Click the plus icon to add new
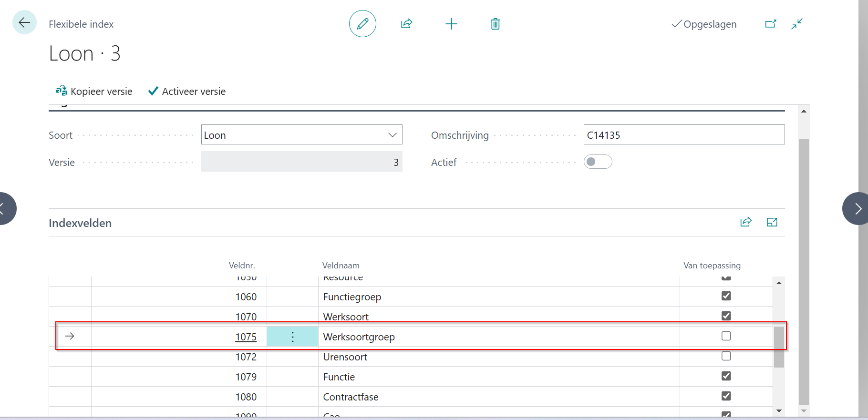Viewport: 868px width, 420px height. coord(451,24)
